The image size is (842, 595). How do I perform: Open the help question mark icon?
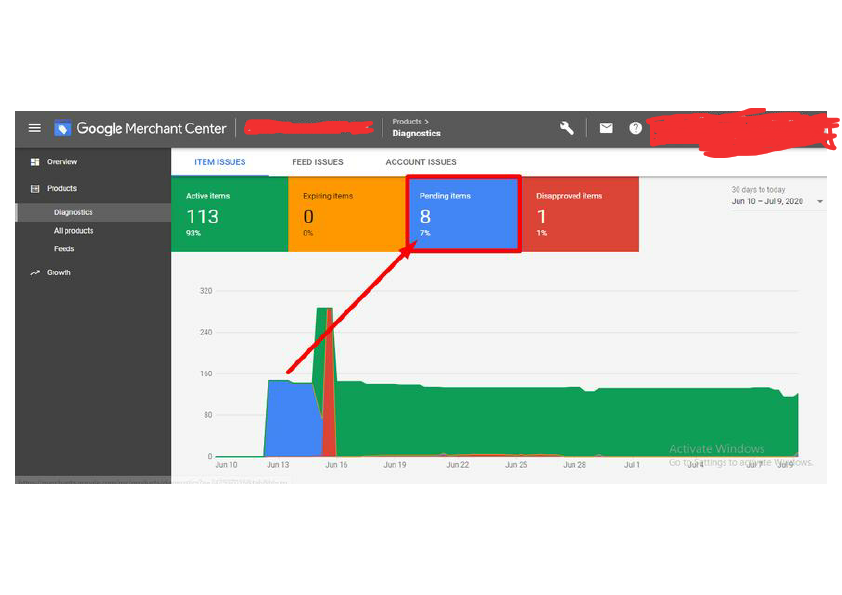[635, 128]
